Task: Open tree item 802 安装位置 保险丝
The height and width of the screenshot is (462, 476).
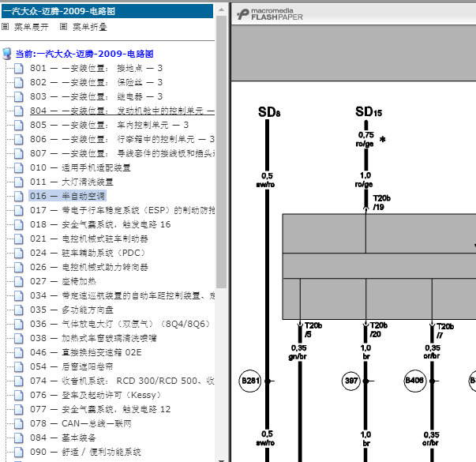Action: coord(96,82)
